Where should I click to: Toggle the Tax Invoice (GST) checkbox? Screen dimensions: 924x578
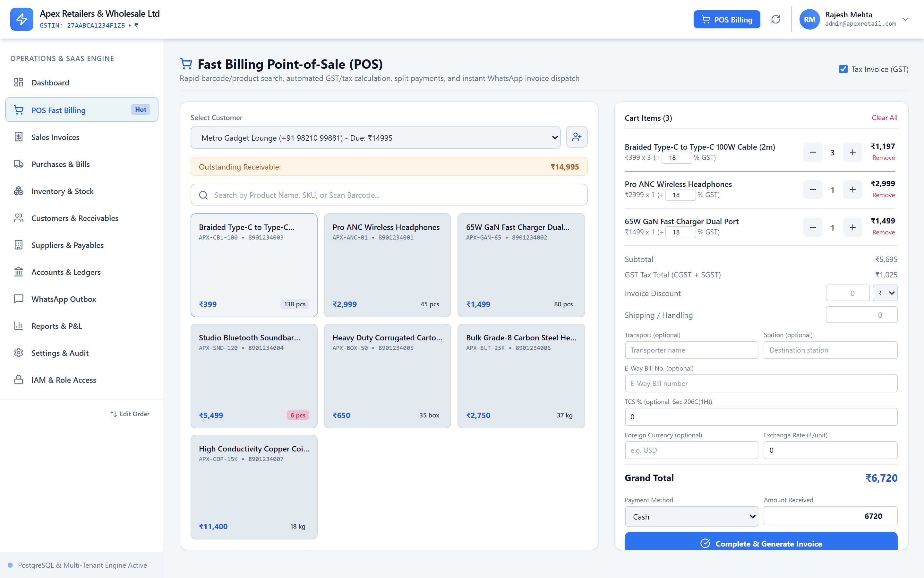point(843,69)
